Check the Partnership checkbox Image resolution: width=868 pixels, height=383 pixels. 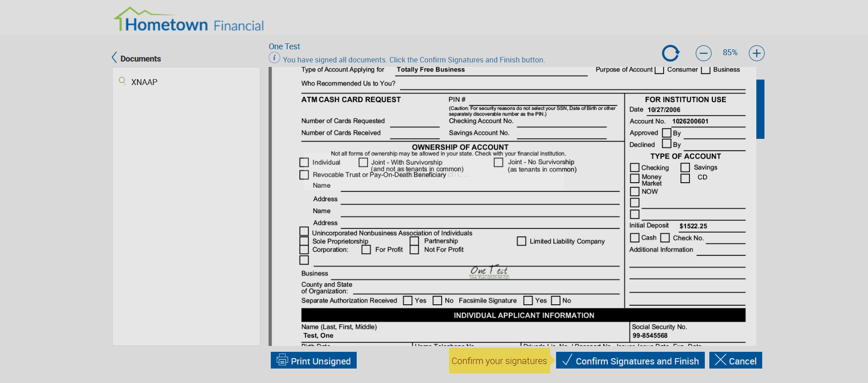click(415, 241)
